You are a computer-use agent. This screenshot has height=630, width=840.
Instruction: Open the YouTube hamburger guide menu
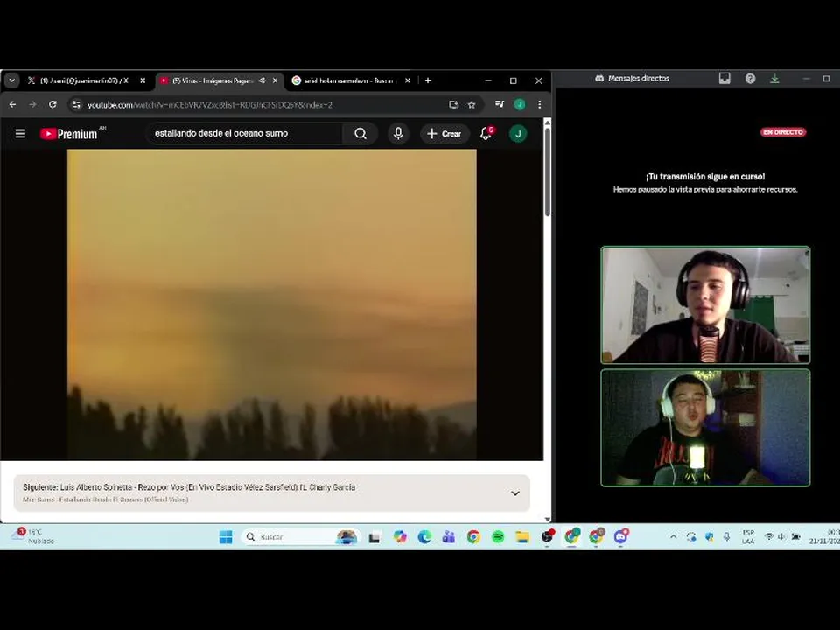(x=20, y=133)
